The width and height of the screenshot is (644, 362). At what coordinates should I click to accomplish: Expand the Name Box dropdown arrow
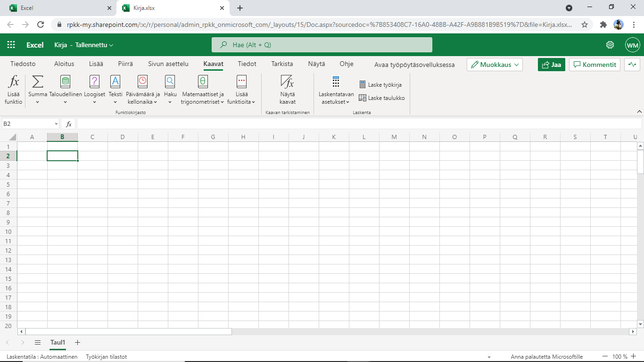(x=56, y=124)
